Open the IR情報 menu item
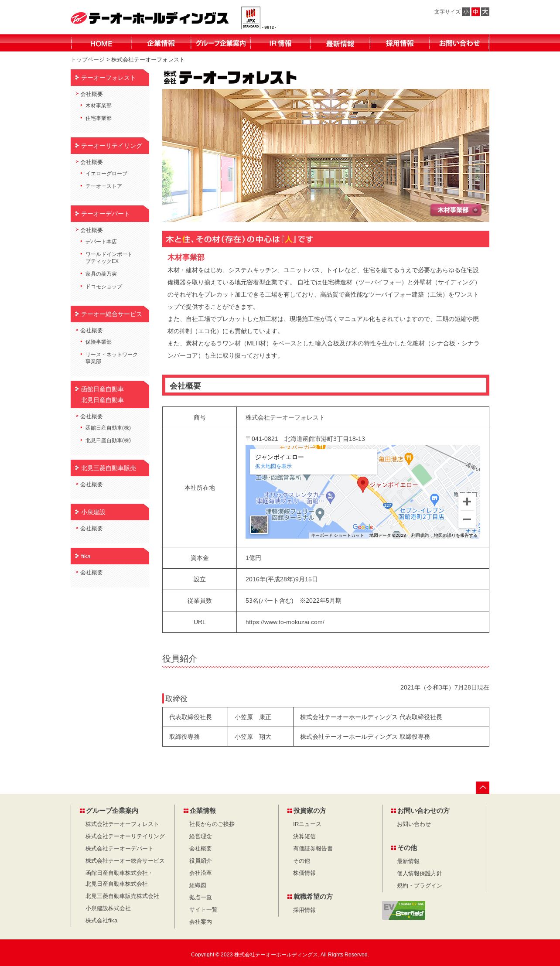This screenshot has width=560, height=966. coord(280,43)
